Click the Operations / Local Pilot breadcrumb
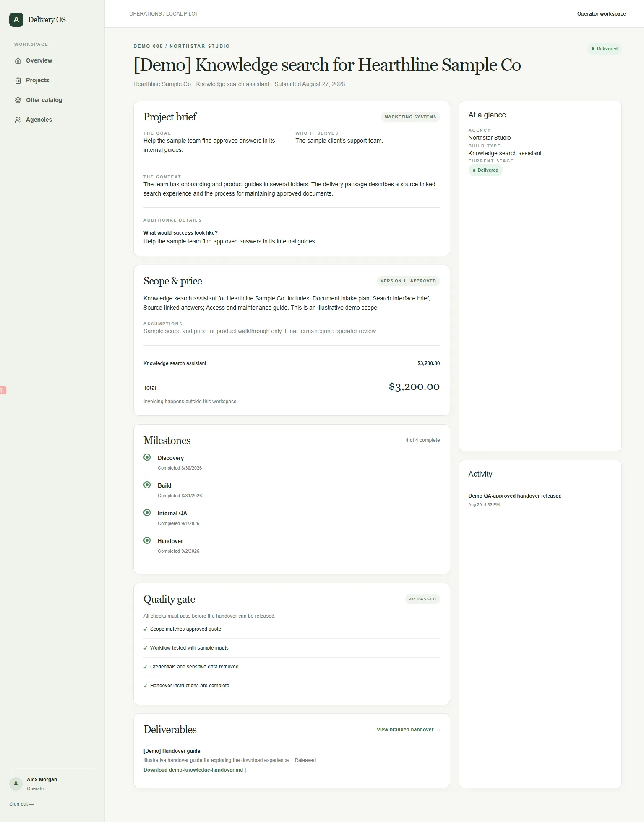The image size is (644, 822). point(164,14)
